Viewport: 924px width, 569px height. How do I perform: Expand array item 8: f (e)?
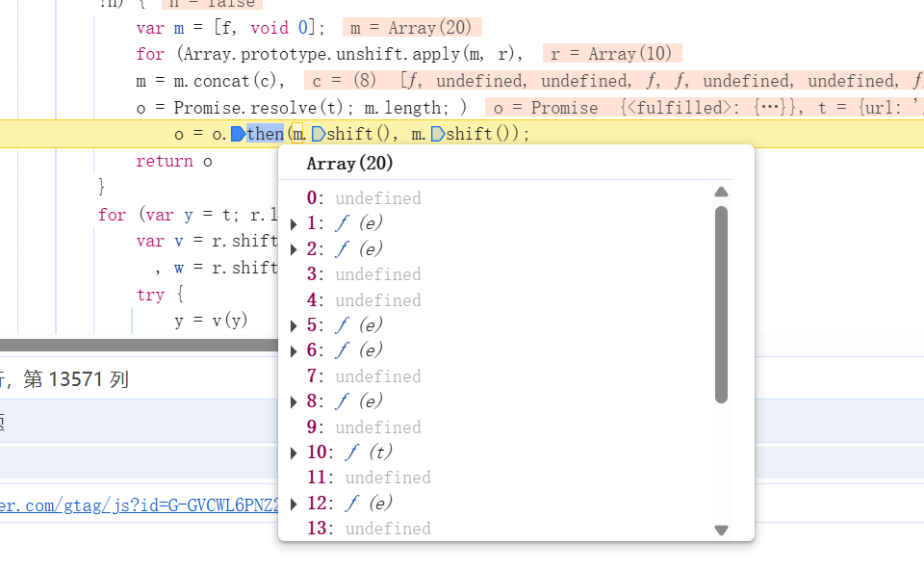click(295, 402)
